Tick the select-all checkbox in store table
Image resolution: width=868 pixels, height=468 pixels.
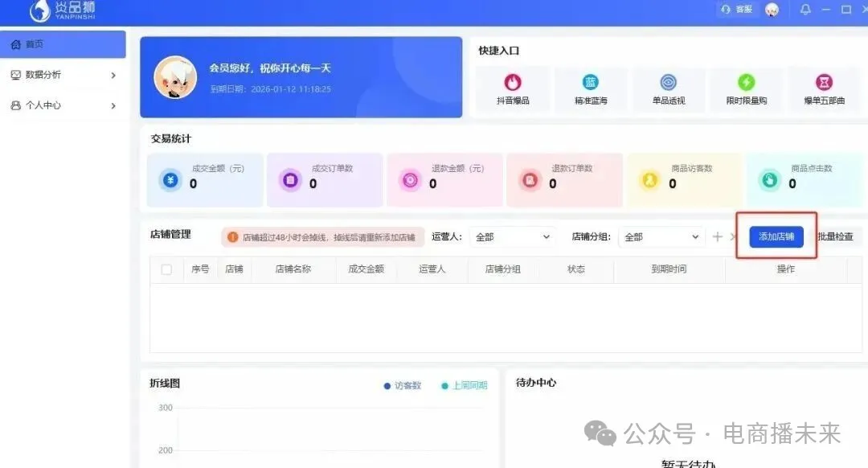coord(166,269)
